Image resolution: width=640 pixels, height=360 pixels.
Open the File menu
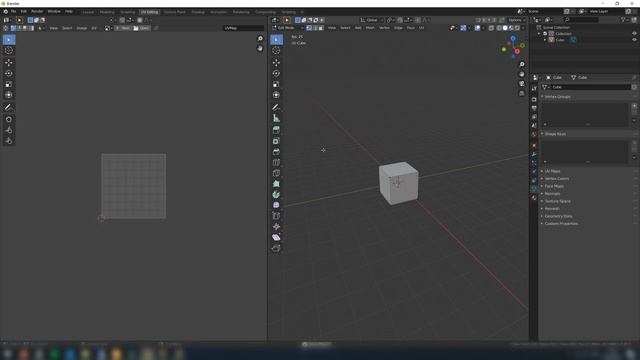13,11
